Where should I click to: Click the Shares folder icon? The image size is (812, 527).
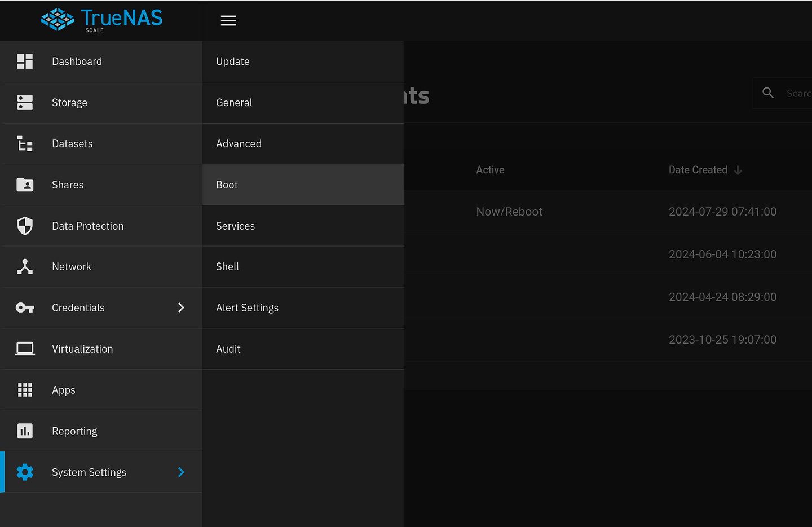pos(25,185)
